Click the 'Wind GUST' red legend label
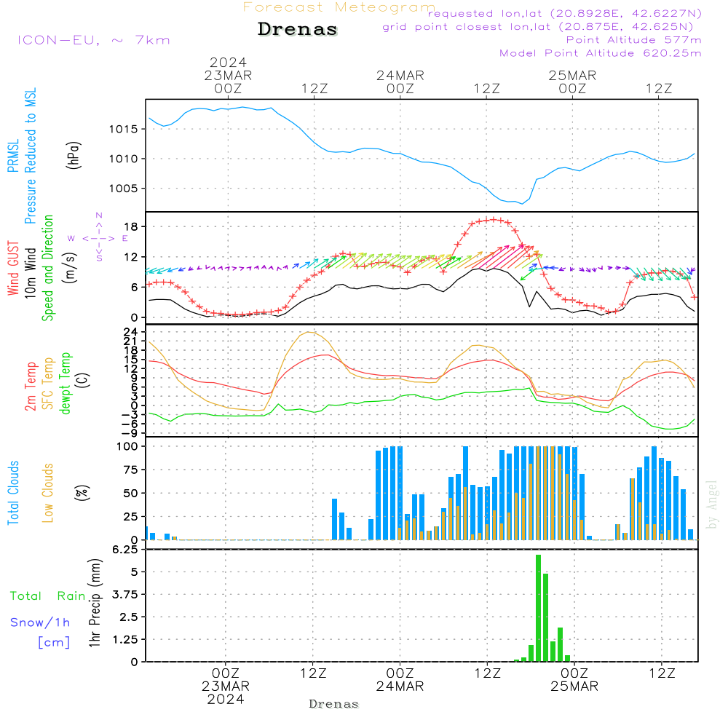Screen dimensions: 728x728 13,269
